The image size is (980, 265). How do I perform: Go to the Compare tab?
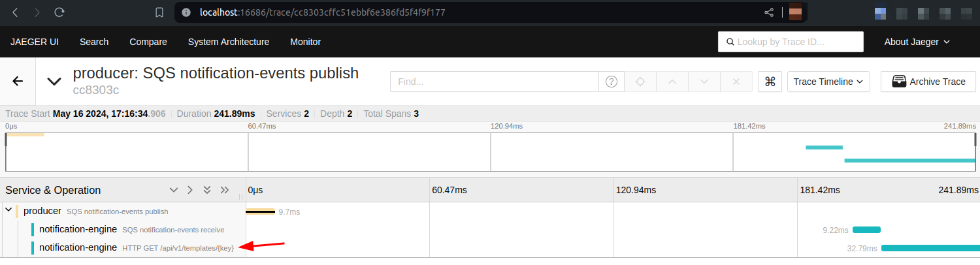coord(148,42)
